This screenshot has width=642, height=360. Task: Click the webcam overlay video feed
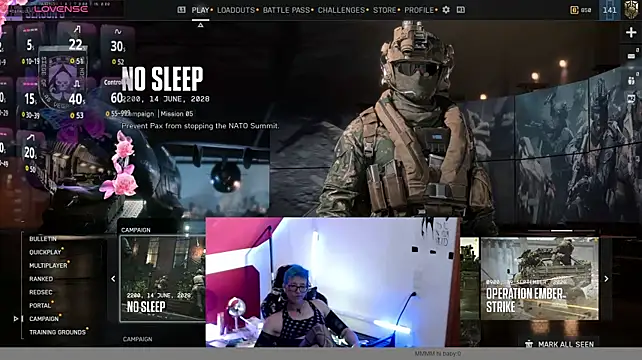pyautogui.click(x=333, y=282)
